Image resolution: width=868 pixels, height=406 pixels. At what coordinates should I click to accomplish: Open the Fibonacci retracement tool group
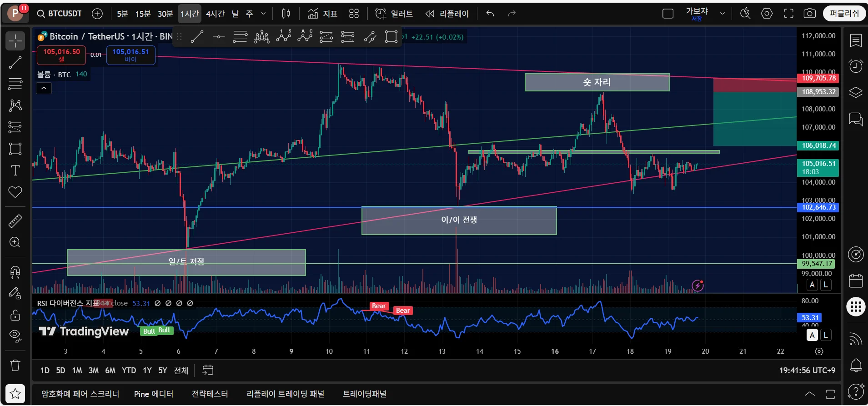pos(15,84)
